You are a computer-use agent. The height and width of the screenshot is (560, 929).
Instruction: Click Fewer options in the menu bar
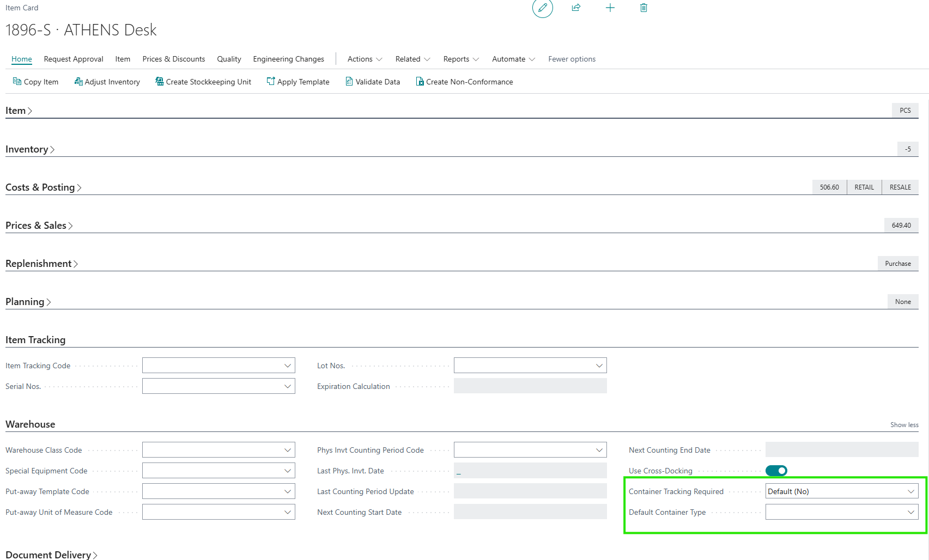572,59
